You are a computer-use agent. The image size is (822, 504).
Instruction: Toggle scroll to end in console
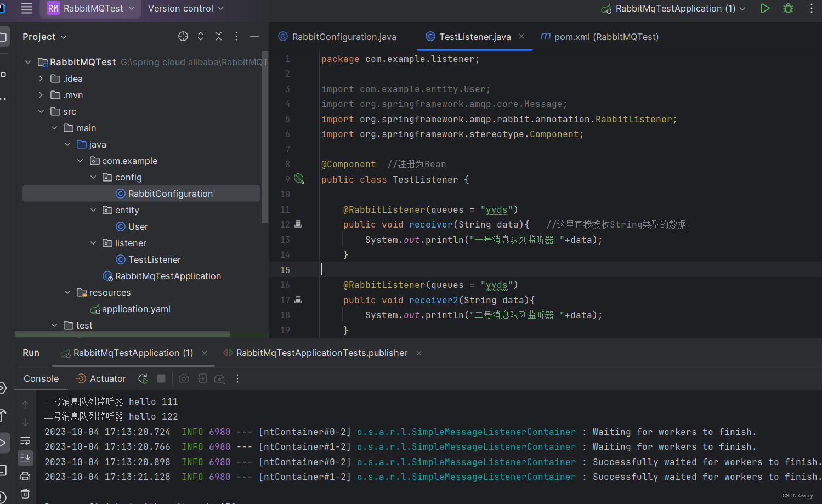point(25,458)
